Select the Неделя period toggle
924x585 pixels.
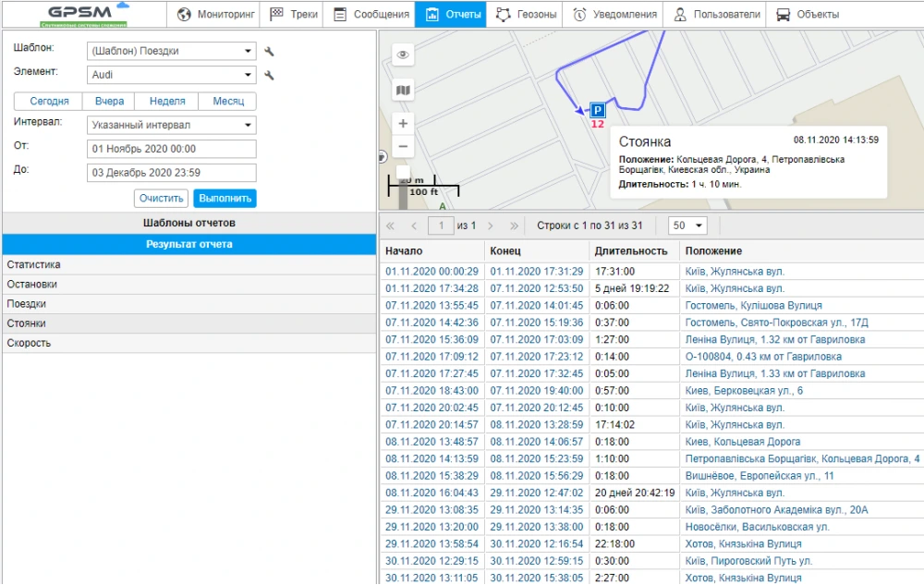tap(167, 102)
